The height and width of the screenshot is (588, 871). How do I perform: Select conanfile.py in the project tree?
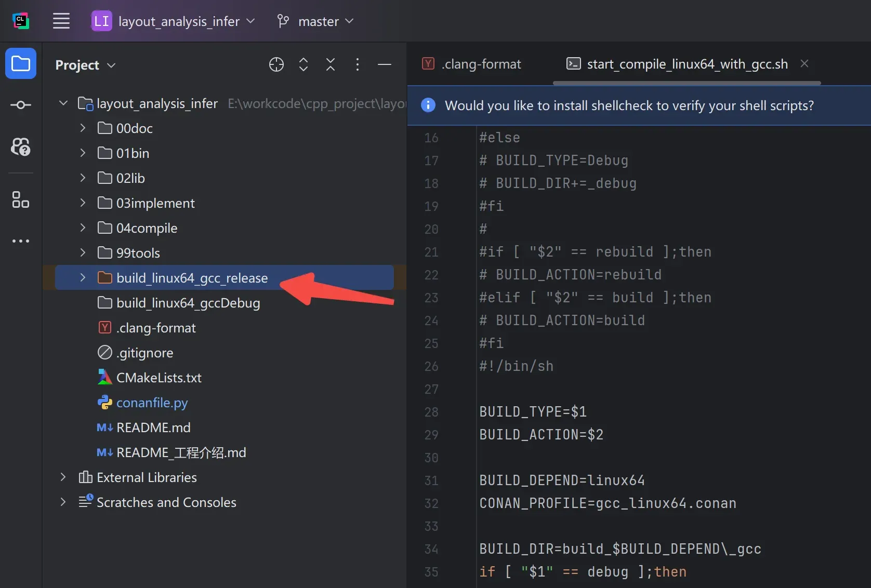[x=152, y=403]
